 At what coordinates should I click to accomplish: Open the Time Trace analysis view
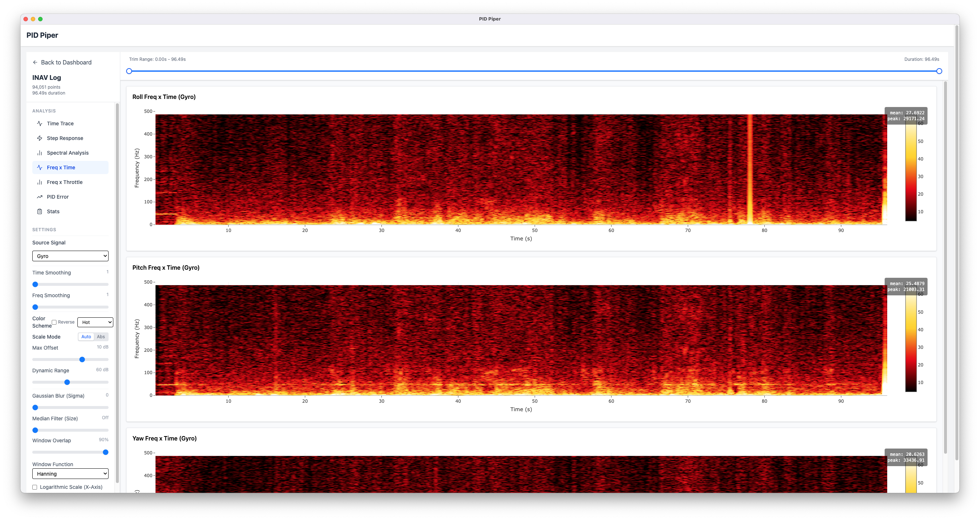click(x=70, y=123)
